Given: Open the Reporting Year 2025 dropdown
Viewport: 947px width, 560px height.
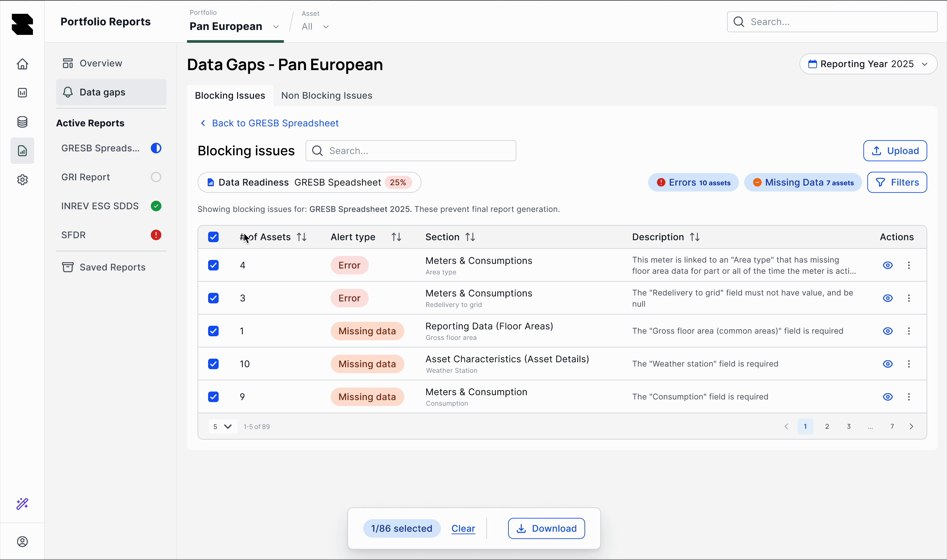Looking at the screenshot, I should coord(868,64).
